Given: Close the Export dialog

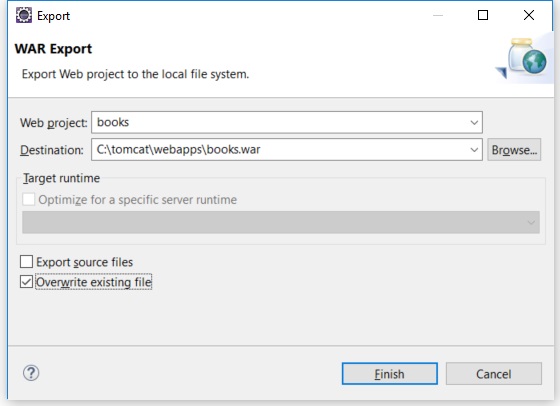Looking at the screenshot, I should [529, 15].
